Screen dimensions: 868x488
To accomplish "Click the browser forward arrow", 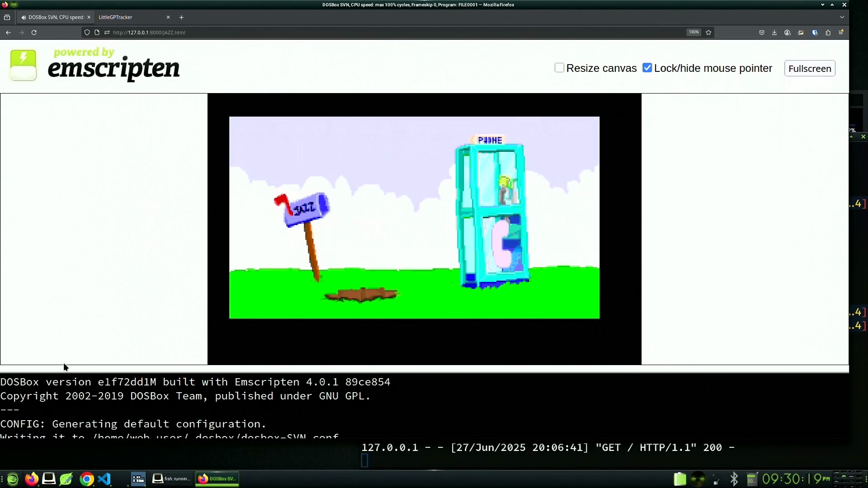I will pos(21,33).
